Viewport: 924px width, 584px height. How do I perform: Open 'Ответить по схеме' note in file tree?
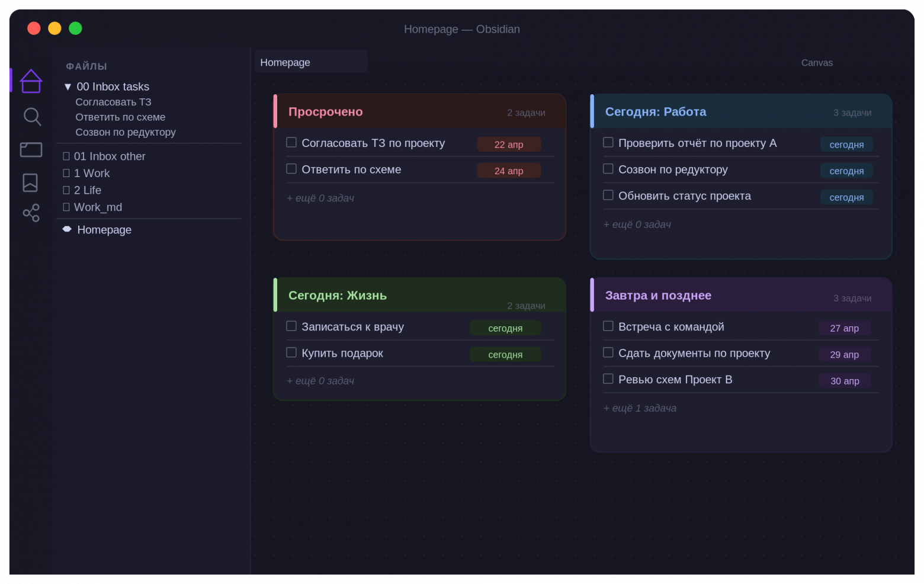point(120,117)
